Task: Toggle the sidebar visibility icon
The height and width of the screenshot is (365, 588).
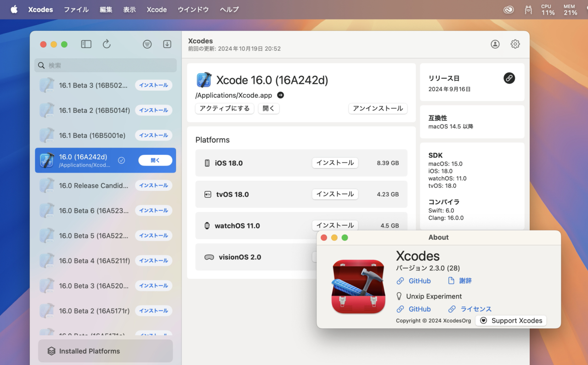Action: click(86, 44)
